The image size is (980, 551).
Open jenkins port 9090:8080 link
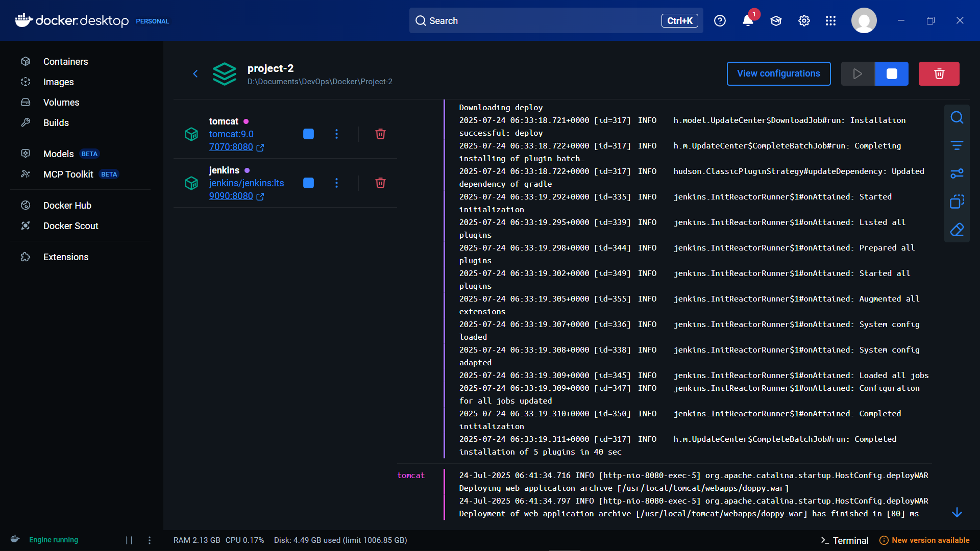tap(236, 196)
